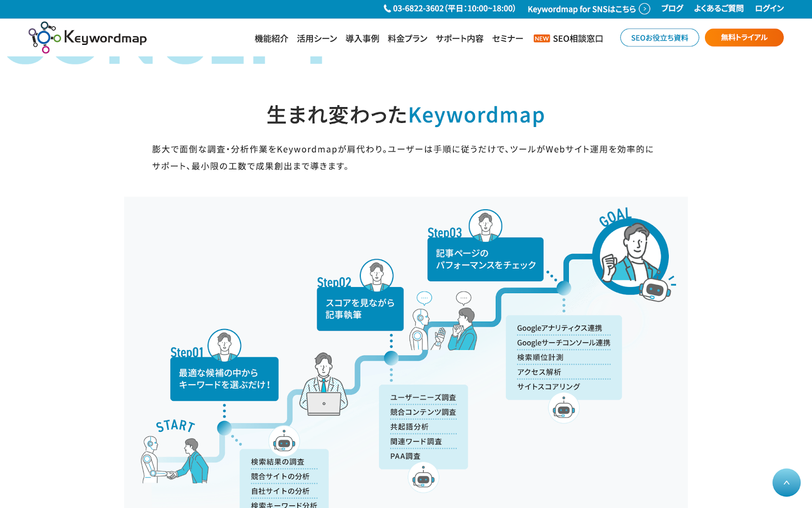
Task: Click the Step03 box 記事ページのパフォーマンス
Action: tap(485, 259)
